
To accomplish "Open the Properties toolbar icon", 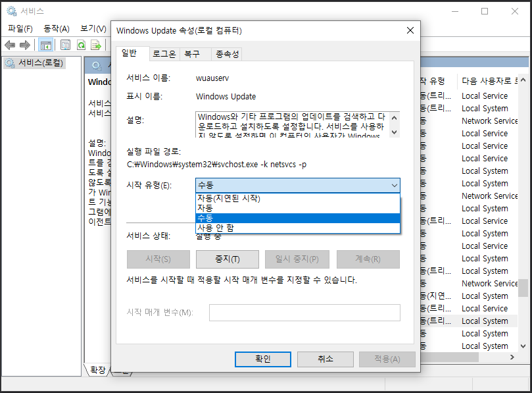I will tap(65, 45).
